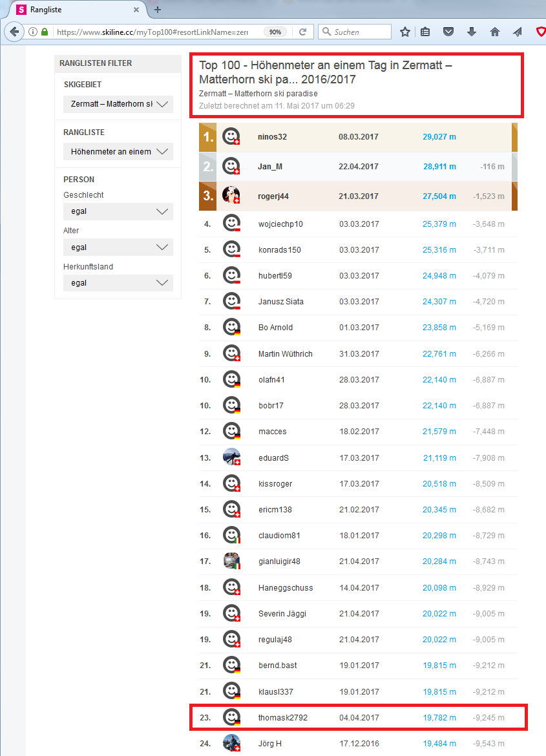Open Jan_M's profile name
The width and height of the screenshot is (546, 756).
click(x=270, y=166)
